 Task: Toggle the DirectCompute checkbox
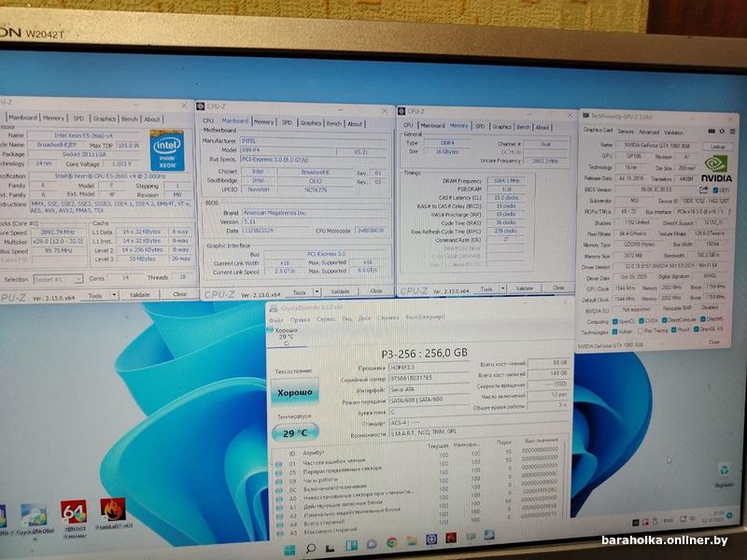664,320
